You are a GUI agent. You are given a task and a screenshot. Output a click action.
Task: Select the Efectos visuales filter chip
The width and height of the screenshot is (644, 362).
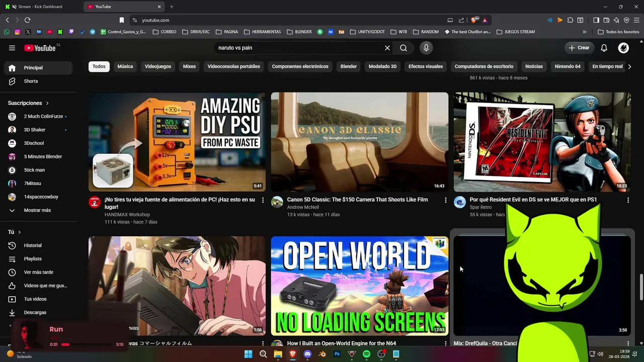pyautogui.click(x=426, y=66)
